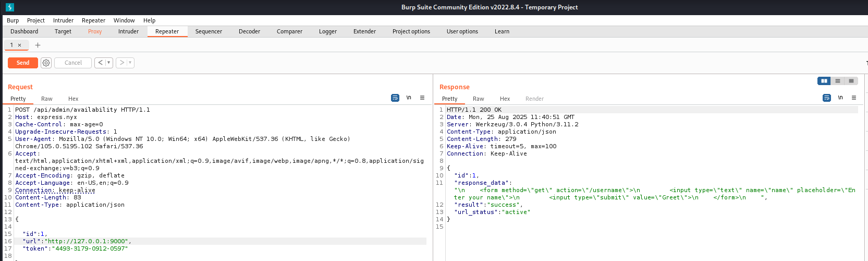The width and height of the screenshot is (868, 261).
Task: Add a new Repeater tab
Action: coord(38,45)
